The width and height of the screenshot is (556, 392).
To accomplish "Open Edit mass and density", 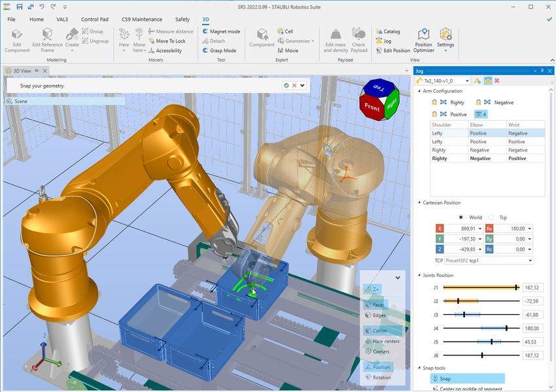I will click(336, 41).
